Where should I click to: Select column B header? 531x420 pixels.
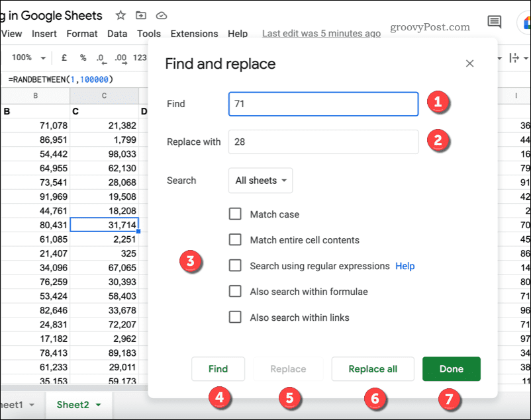click(36, 96)
